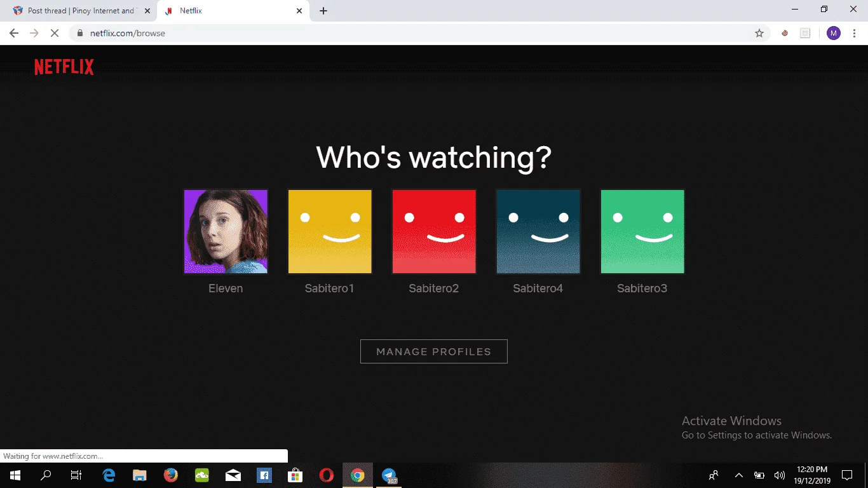Close the Netflix tab

click(x=299, y=11)
